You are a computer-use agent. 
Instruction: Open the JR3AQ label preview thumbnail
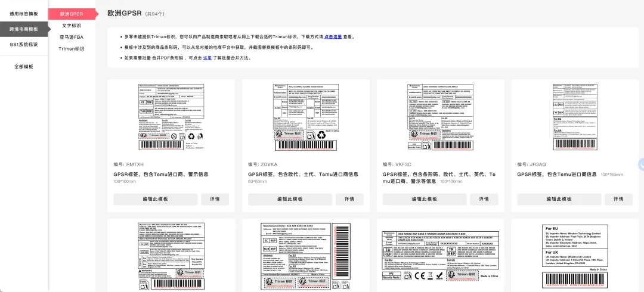click(575, 117)
